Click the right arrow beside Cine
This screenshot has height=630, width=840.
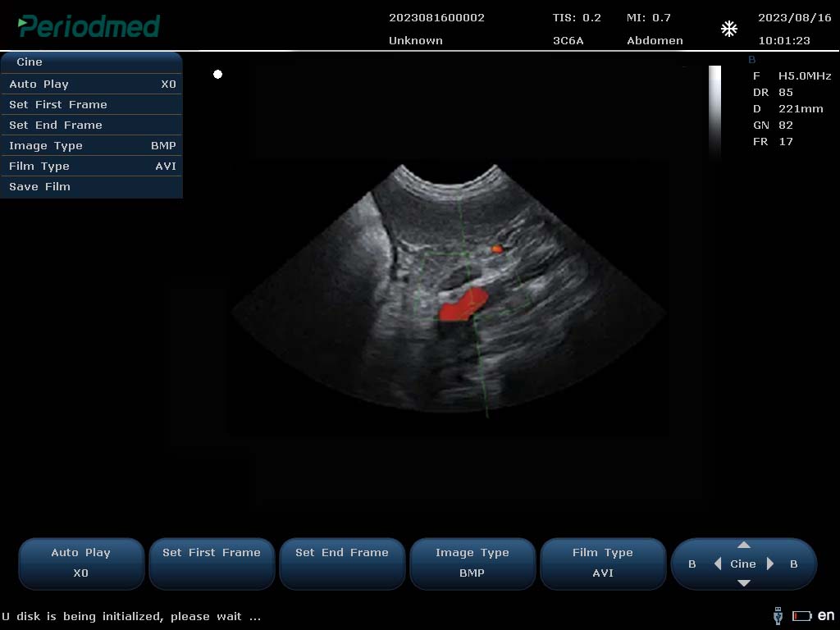click(x=769, y=564)
